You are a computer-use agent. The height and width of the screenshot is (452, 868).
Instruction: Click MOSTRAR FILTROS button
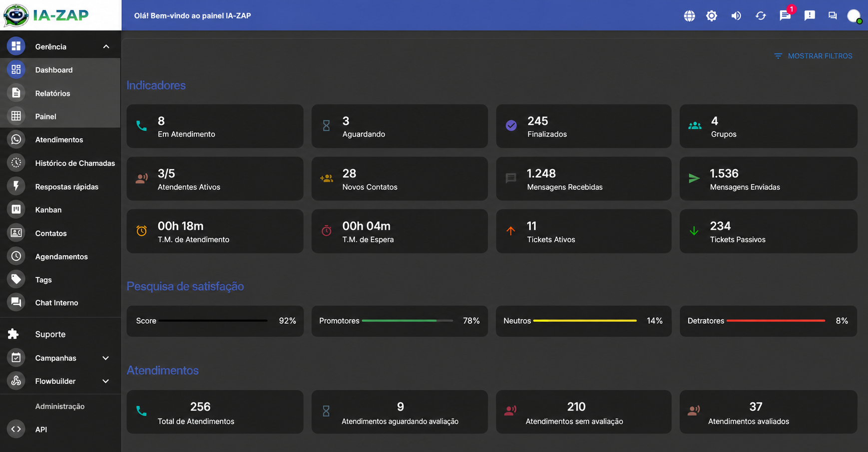coord(813,56)
